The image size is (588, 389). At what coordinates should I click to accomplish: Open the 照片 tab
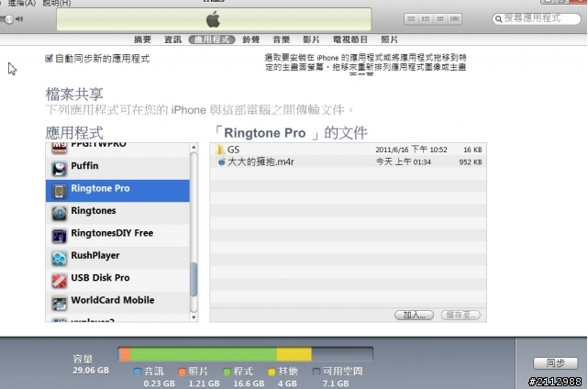click(389, 39)
